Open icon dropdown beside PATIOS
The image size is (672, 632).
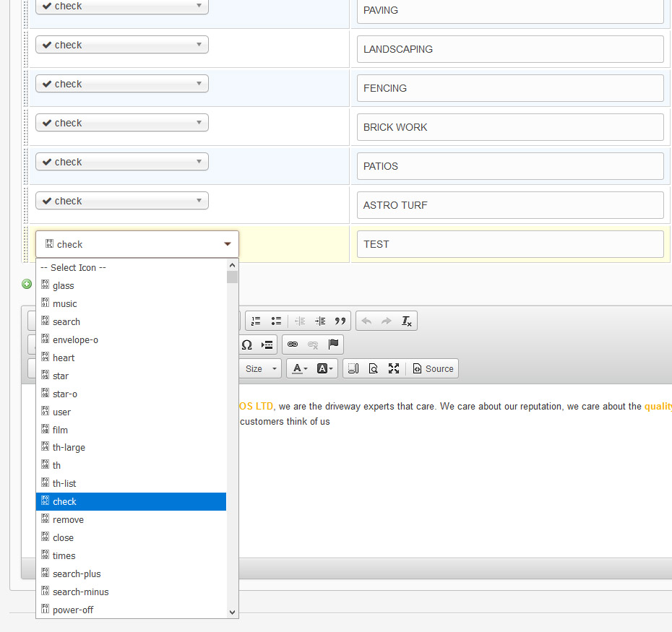pyautogui.click(x=122, y=162)
